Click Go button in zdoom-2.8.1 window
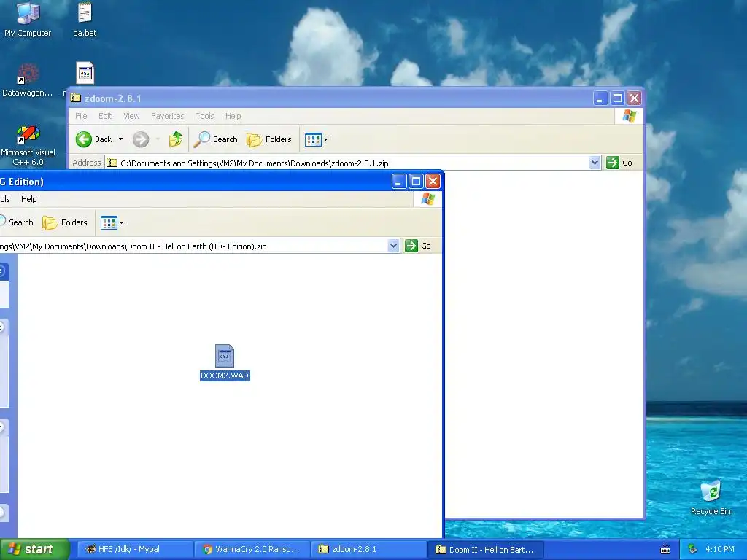Viewport: 747px width, 560px height. (x=619, y=163)
